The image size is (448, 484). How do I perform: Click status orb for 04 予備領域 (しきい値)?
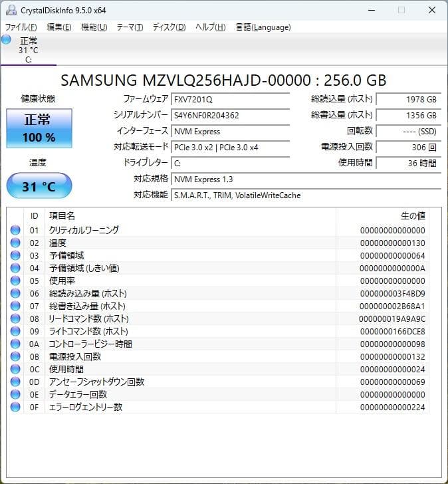tap(15, 268)
